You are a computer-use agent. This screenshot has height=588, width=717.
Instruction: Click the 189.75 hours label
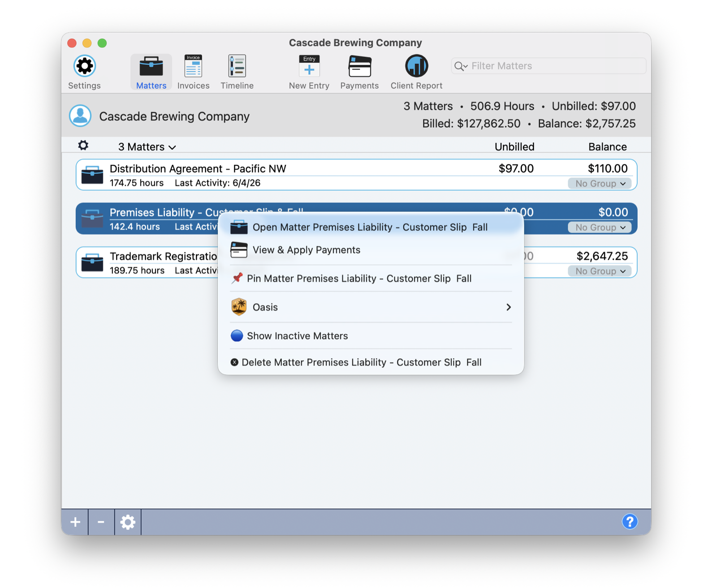137,270
